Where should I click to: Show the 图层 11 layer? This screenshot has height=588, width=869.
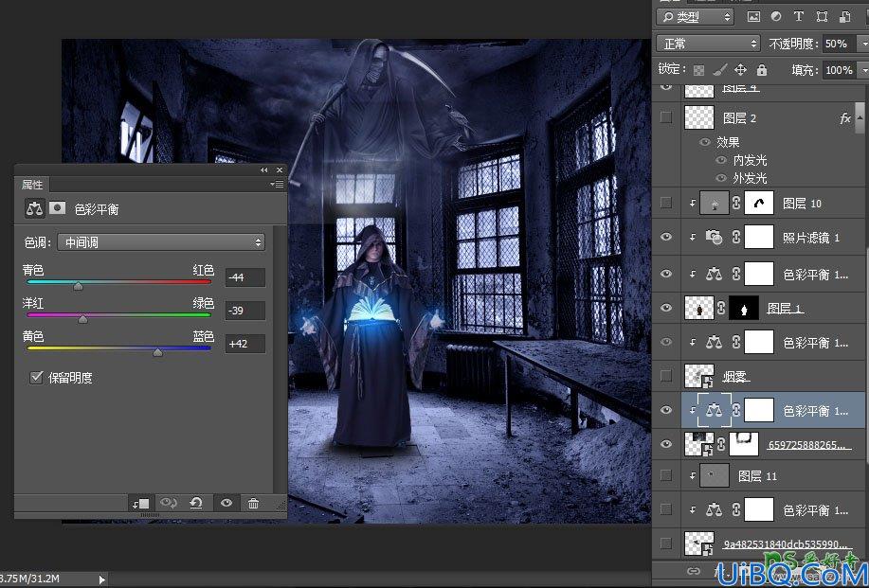[x=666, y=475]
